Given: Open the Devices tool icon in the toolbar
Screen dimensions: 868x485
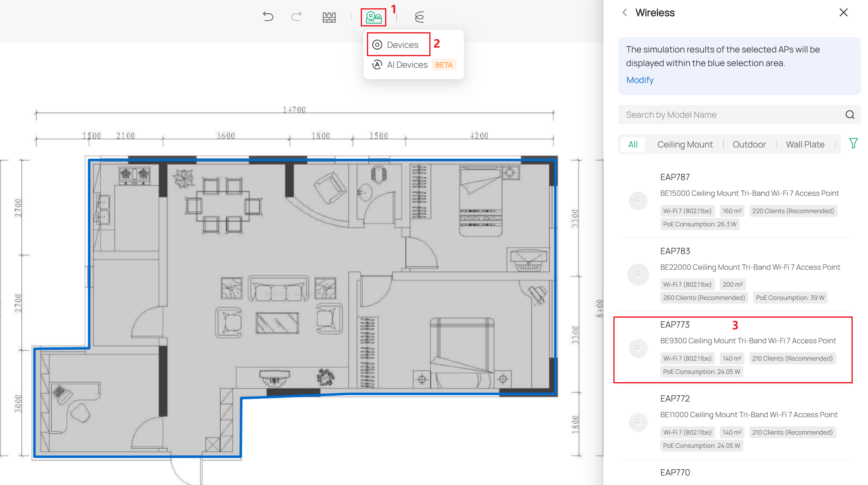Looking at the screenshot, I should (374, 17).
